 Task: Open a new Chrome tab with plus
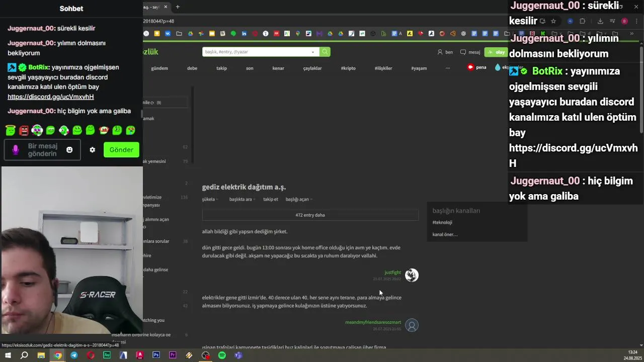[178, 7]
